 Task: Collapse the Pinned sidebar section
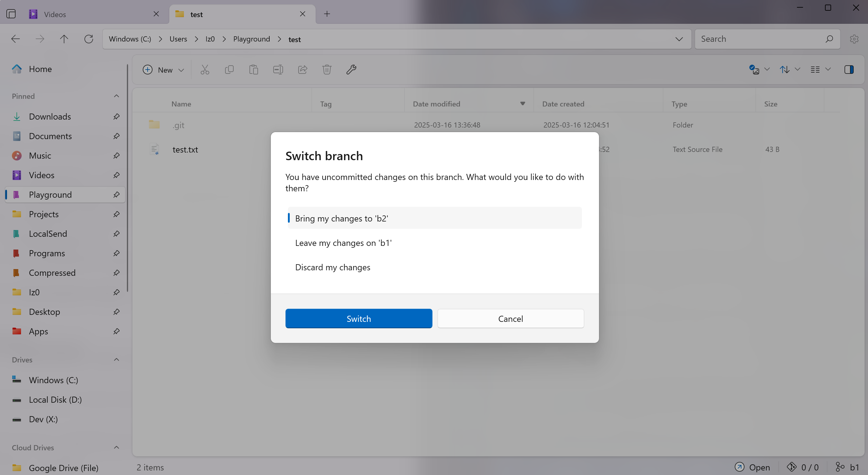117,96
